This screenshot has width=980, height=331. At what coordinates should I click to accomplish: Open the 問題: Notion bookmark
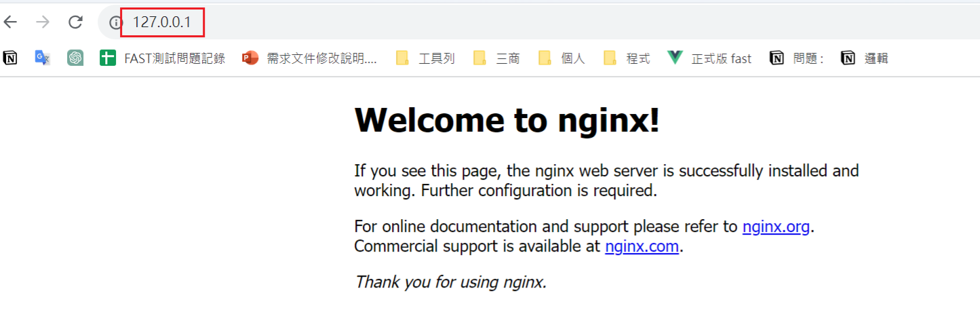(x=797, y=58)
